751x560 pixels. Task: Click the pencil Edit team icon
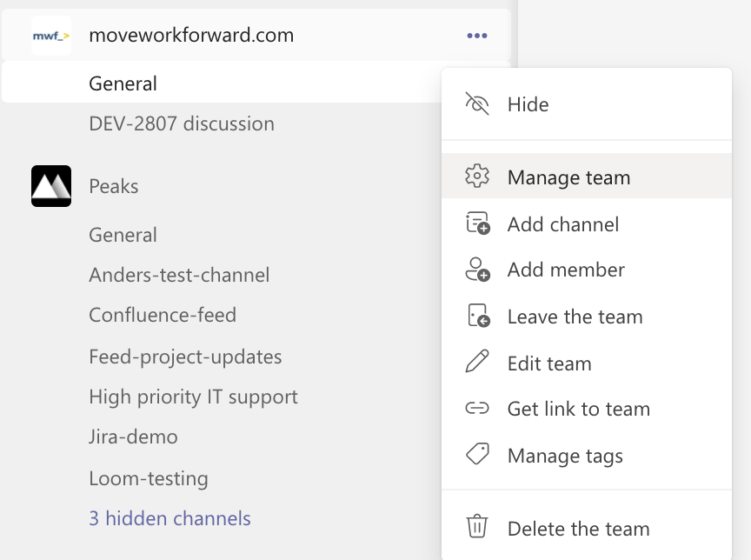(x=477, y=363)
